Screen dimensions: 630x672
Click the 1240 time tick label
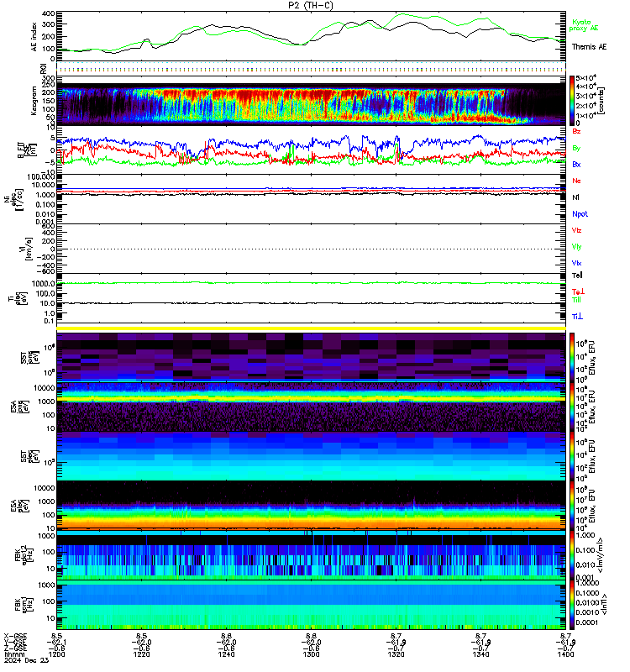(x=226, y=654)
